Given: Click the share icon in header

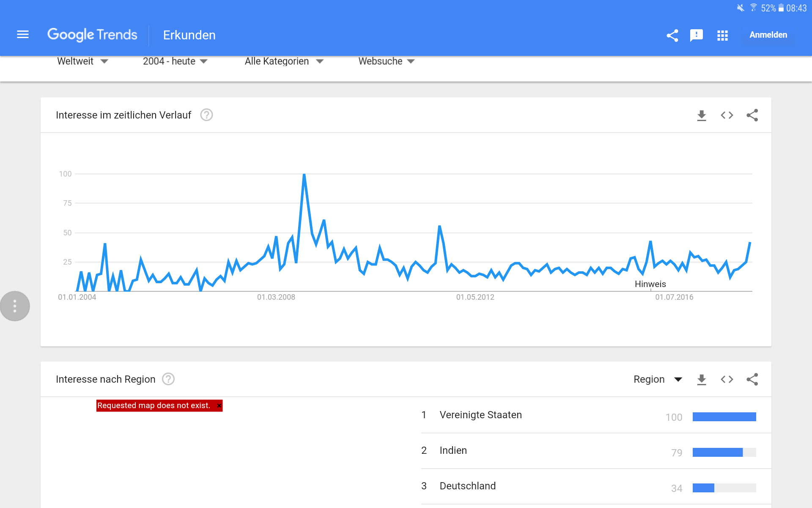Looking at the screenshot, I should coord(672,35).
